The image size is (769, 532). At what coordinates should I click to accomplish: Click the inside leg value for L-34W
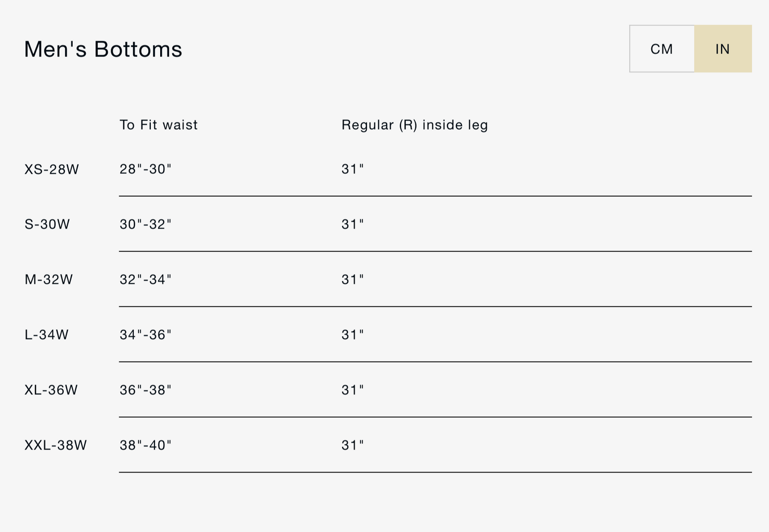[x=352, y=335]
